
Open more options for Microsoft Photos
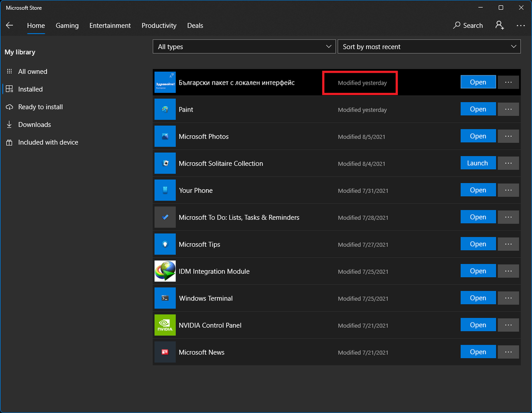point(508,136)
